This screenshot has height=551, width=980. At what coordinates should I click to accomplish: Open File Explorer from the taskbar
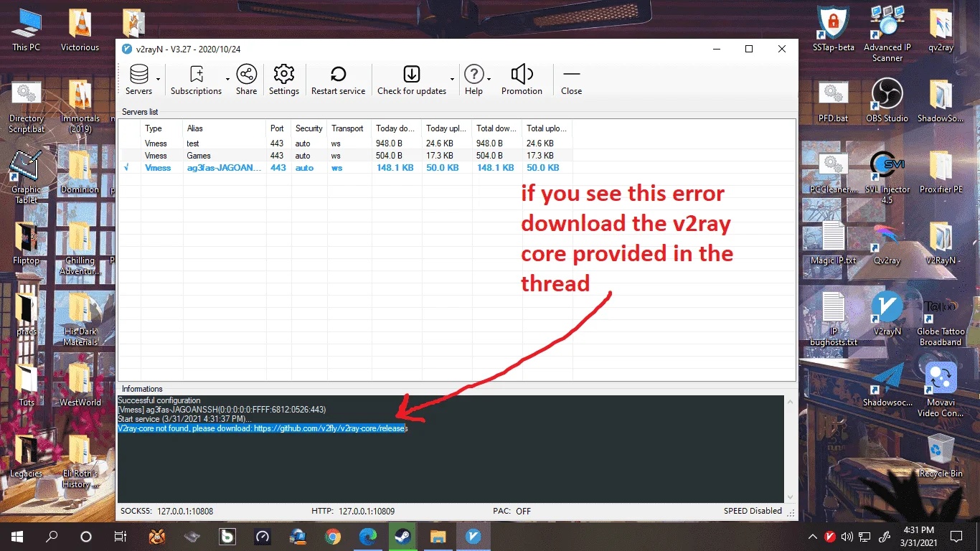tap(438, 536)
